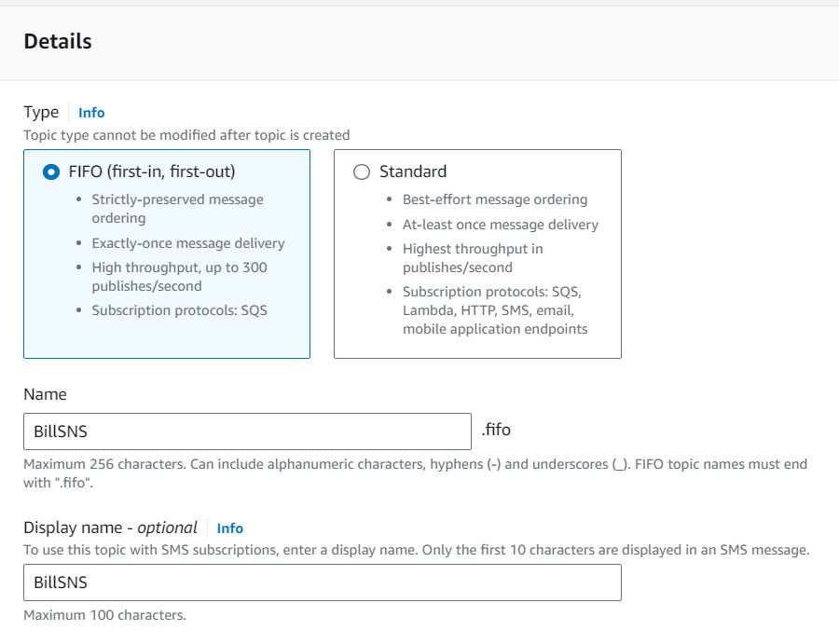This screenshot has height=644, width=839.
Task: Click 'Highest throughput in publishes/second' in Standard tile
Action: [x=473, y=258]
